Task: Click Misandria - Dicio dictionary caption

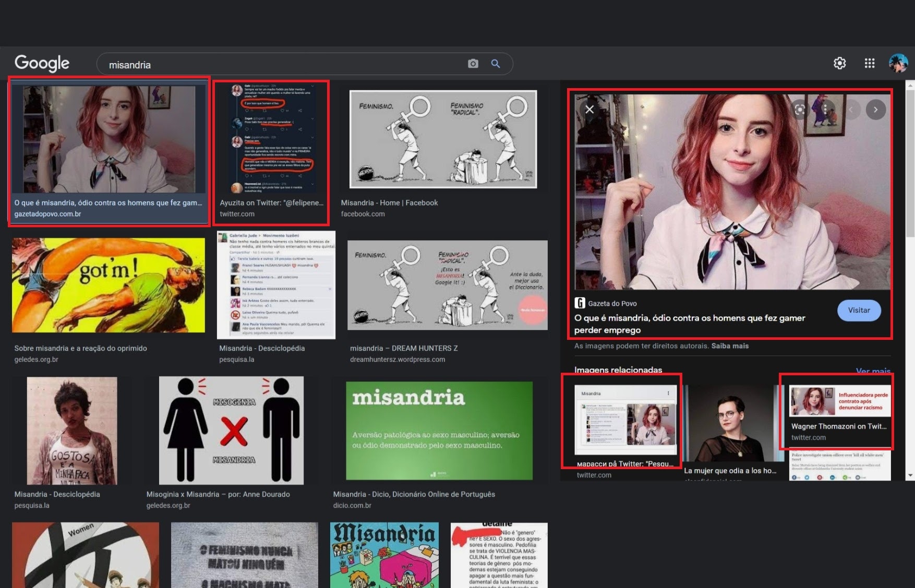Action: (x=414, y=494)
